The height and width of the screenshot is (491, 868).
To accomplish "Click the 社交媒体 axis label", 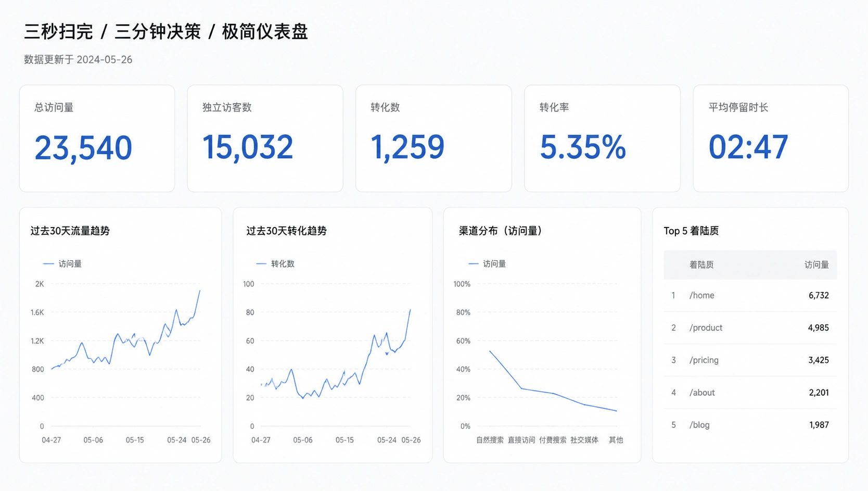I will click(584, 440).
